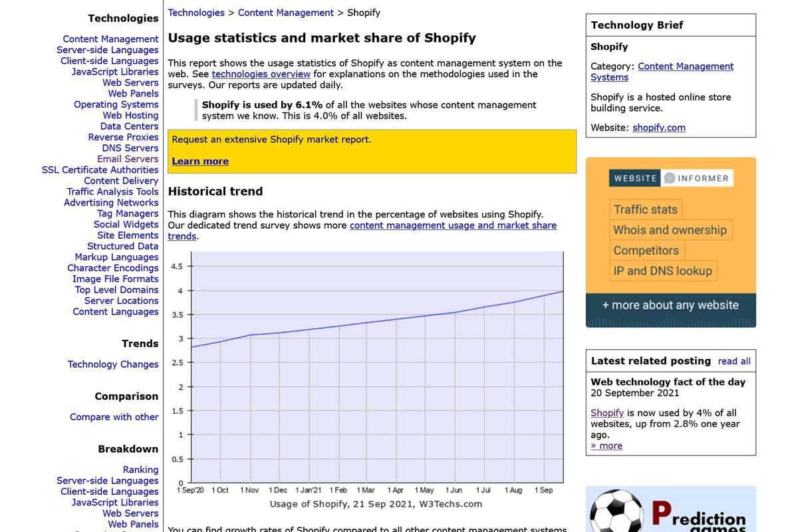Open Web Servers under Breakdown
The image size is (798, 532).
point(130,513)
